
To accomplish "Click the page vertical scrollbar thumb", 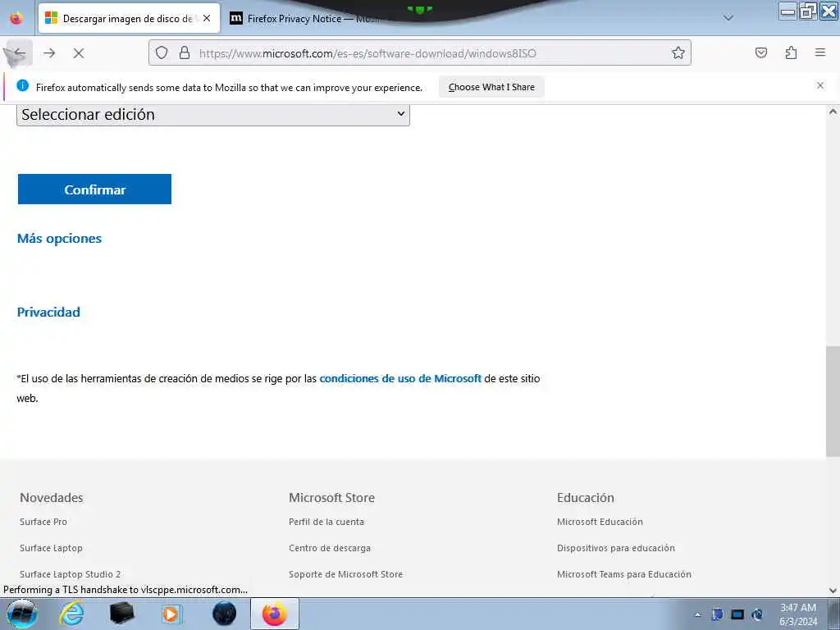I will 833,401.
